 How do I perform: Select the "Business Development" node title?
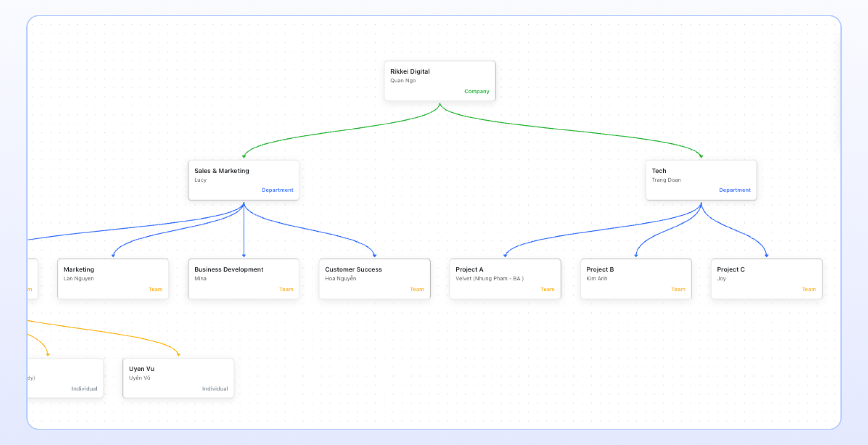[x=229, y=269]
